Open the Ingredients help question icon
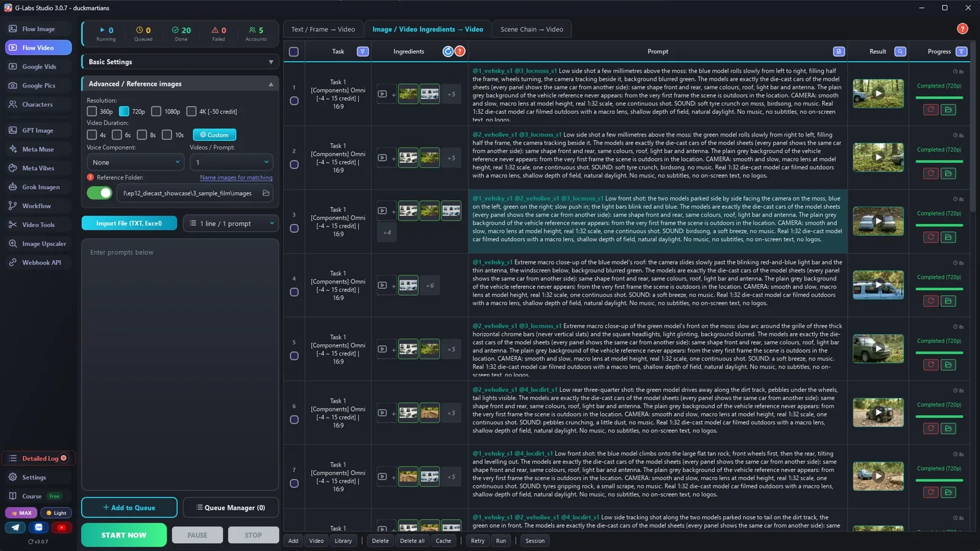The image size is (980, 551). coord(459,51)
